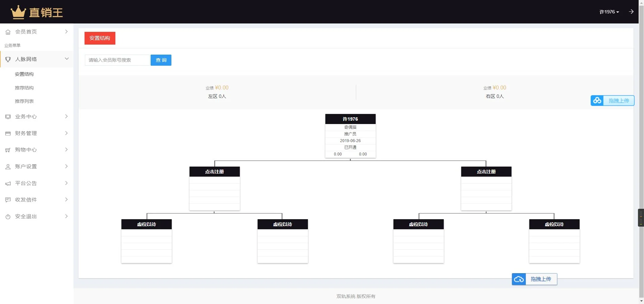Click the right arrow icon in top bar
This screenshot has height=304, width=644.
point(631,12)
